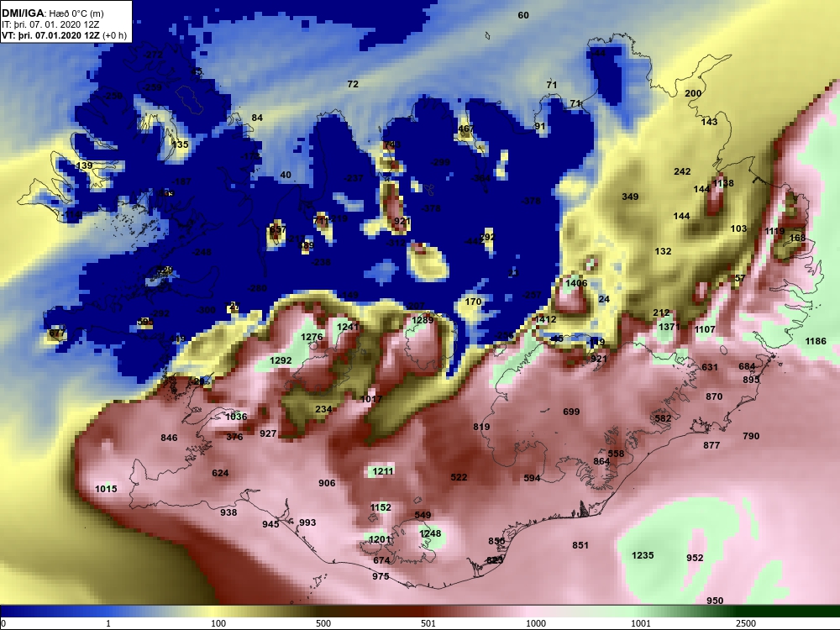Image resolution: width=840 pixels, height=630 pixels.
Task: Select the map value 135 in the Westfjords
Action: coord(180,144)
